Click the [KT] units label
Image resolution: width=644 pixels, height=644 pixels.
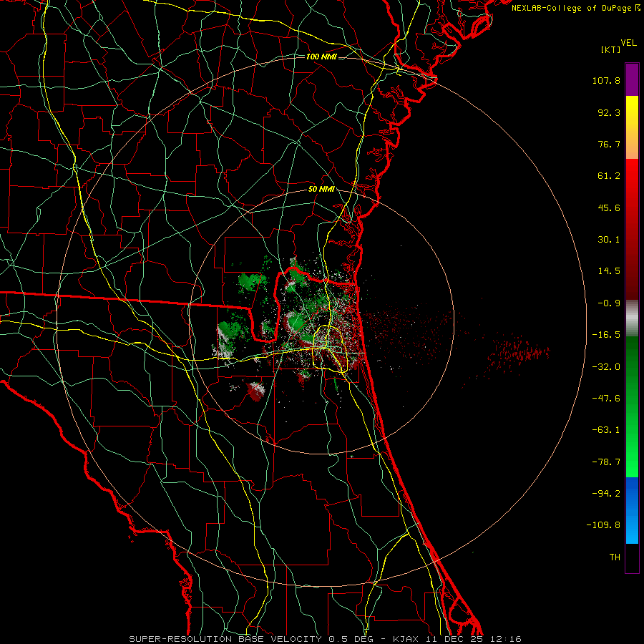tap(610, 49)
